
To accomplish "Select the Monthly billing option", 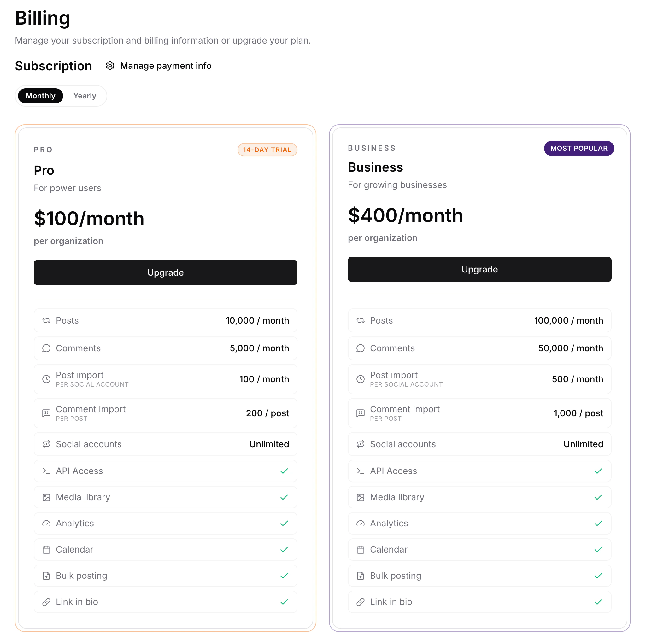I will point(40,96).
